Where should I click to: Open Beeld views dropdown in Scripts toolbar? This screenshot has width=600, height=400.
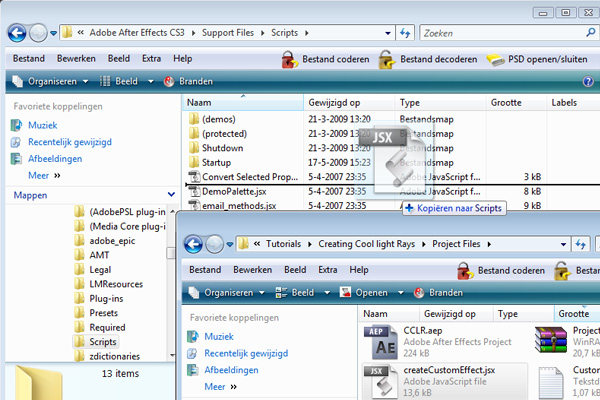(150, 82)
